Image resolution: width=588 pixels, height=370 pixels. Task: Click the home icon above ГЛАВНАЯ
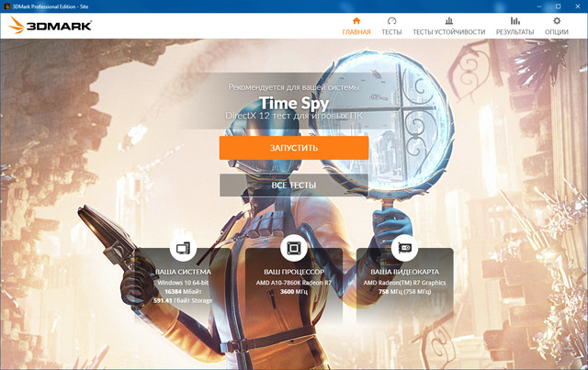(356, 20)
